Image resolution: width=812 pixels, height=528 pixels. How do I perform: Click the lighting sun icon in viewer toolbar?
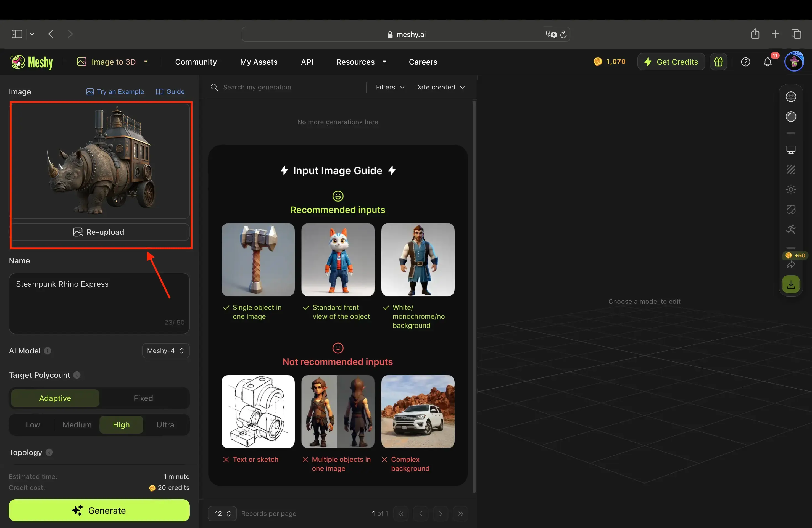pyautogui.click(x=790, y=190)
